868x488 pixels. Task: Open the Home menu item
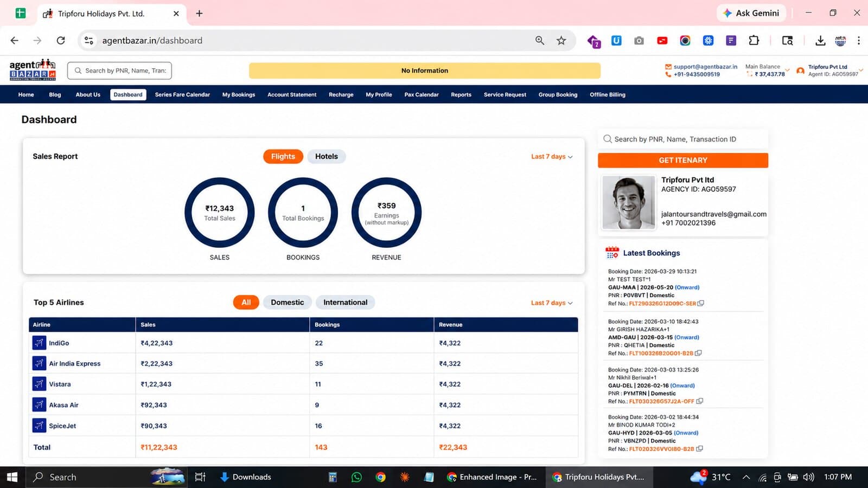[26, 95]
